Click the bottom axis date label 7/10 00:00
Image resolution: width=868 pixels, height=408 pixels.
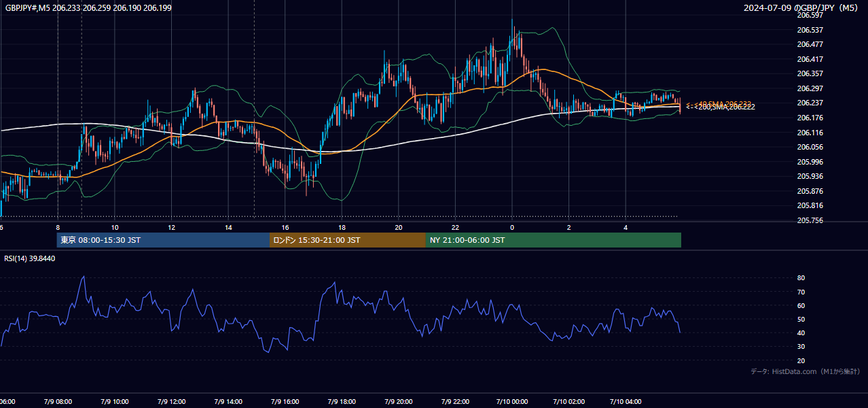tap(512, 402)
